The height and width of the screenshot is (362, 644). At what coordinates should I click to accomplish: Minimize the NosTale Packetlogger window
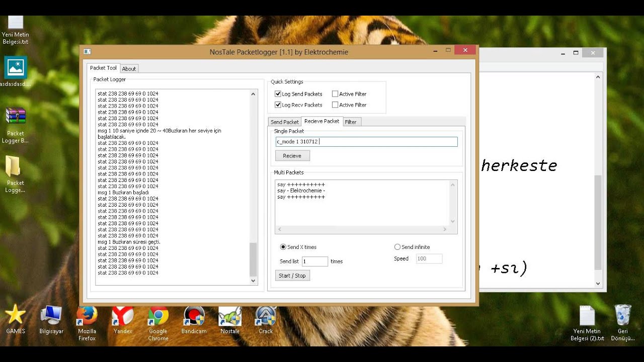436,50
